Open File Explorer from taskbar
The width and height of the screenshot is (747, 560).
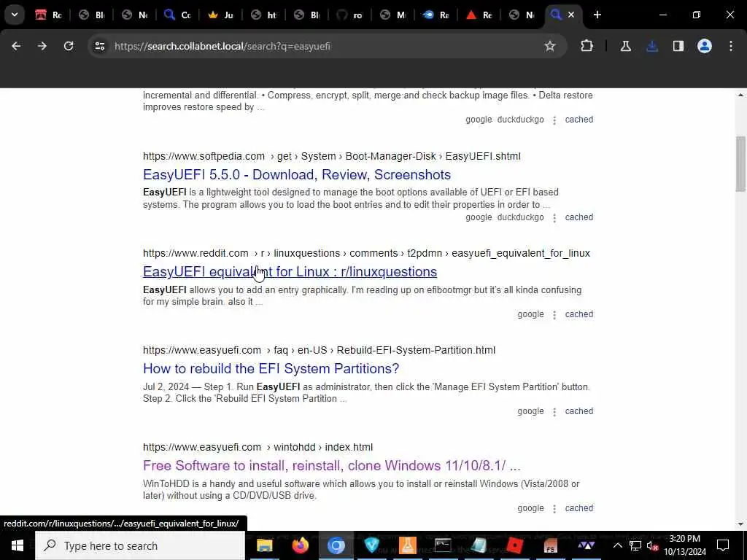tap(264, 545)
